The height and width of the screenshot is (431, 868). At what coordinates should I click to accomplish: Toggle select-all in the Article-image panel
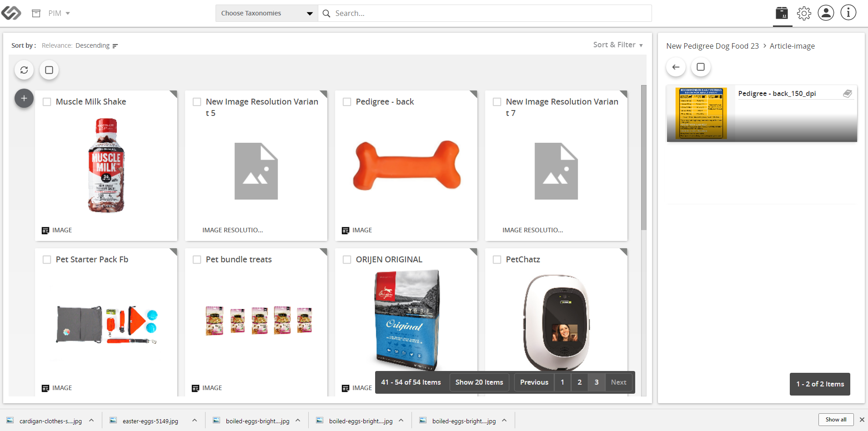coord(701,67)
